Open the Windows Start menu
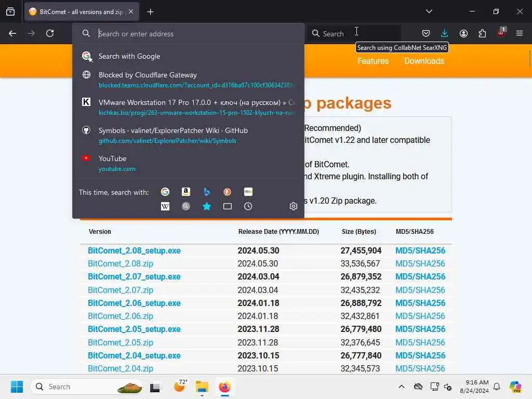The height and width of the screenshot is (399, 532). pyautogui.click(x=17, y=387)
